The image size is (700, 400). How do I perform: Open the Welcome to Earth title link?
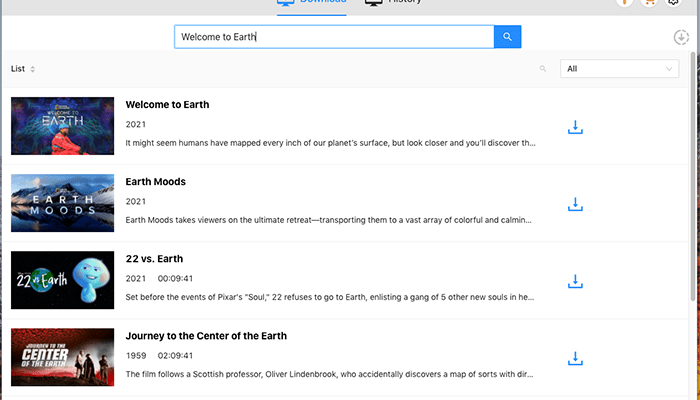click(167, 104)
